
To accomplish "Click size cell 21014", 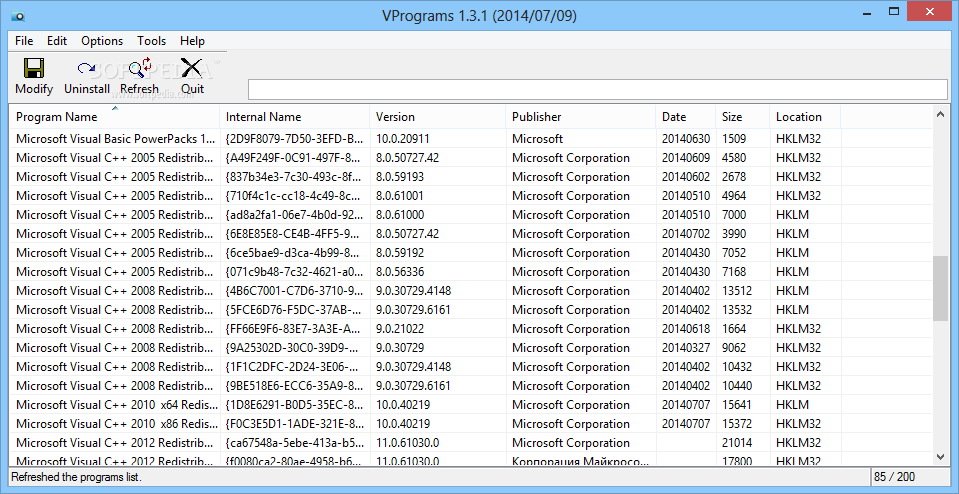I will pyautogui.click(x=737, y=442).
